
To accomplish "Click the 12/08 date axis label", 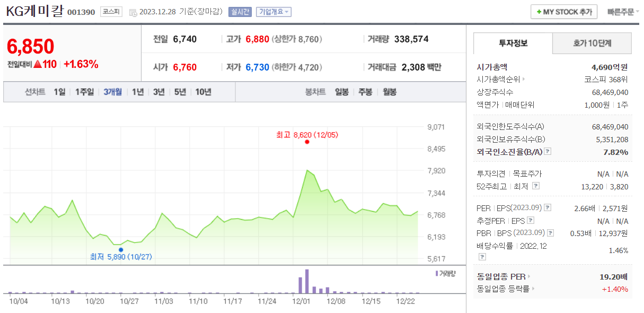I will [x=336, y=301].
